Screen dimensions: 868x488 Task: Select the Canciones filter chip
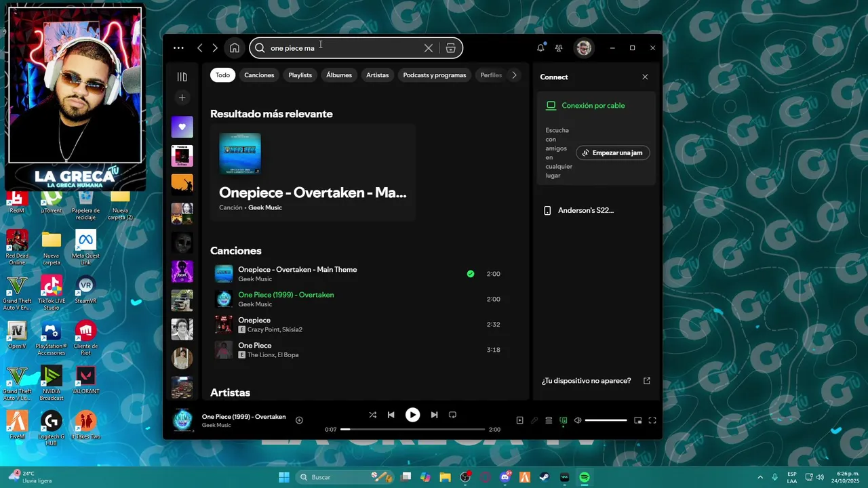coord(259,75)
